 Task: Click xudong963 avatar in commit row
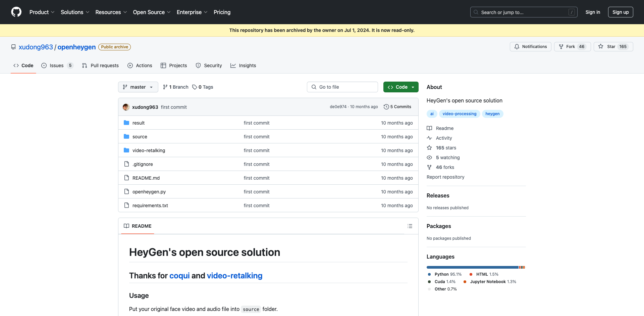point(126,107)
